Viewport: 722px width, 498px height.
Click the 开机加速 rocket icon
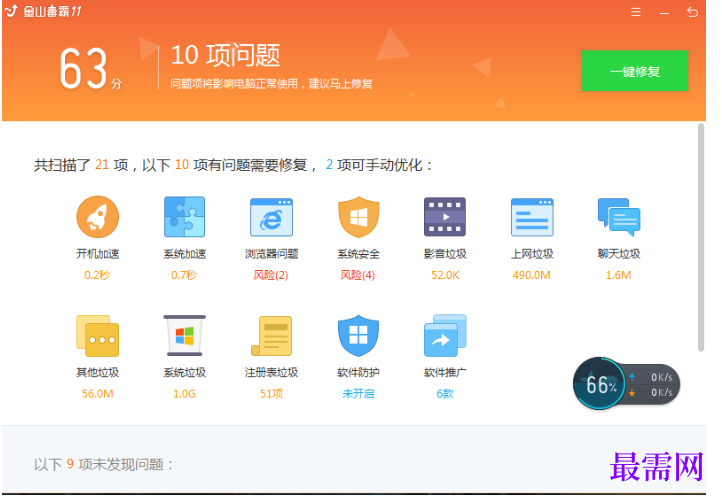click(98, 217)
